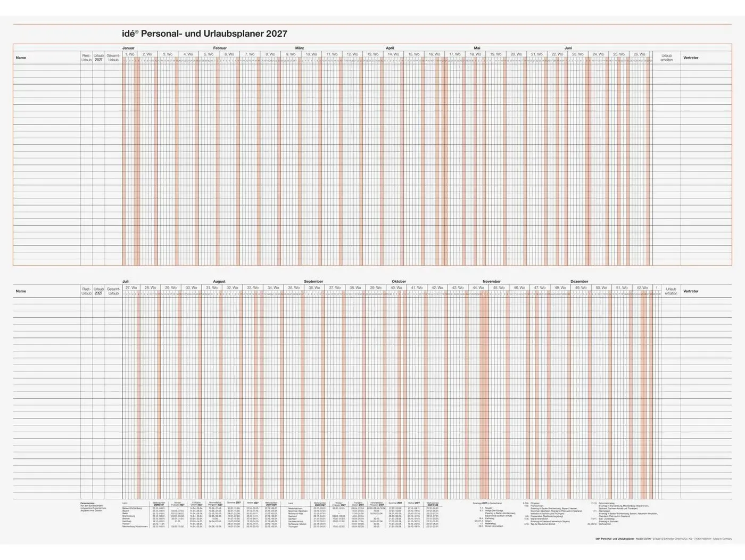Viewport: 745px width, 560px height.
Task: Click the '12. Wo' week header
Action: pos(352,54)
